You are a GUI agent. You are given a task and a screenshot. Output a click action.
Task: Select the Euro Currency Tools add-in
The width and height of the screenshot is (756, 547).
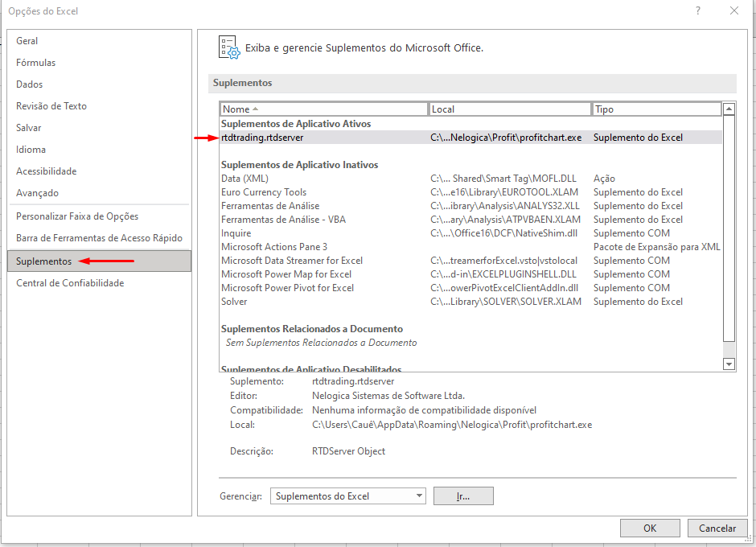tap(471, 192)
